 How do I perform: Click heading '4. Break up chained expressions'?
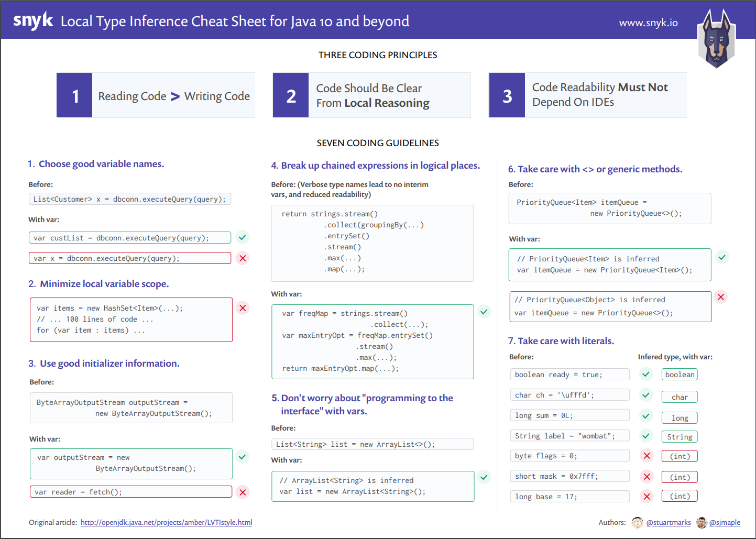pyautogui.click(x=375, y=166)
